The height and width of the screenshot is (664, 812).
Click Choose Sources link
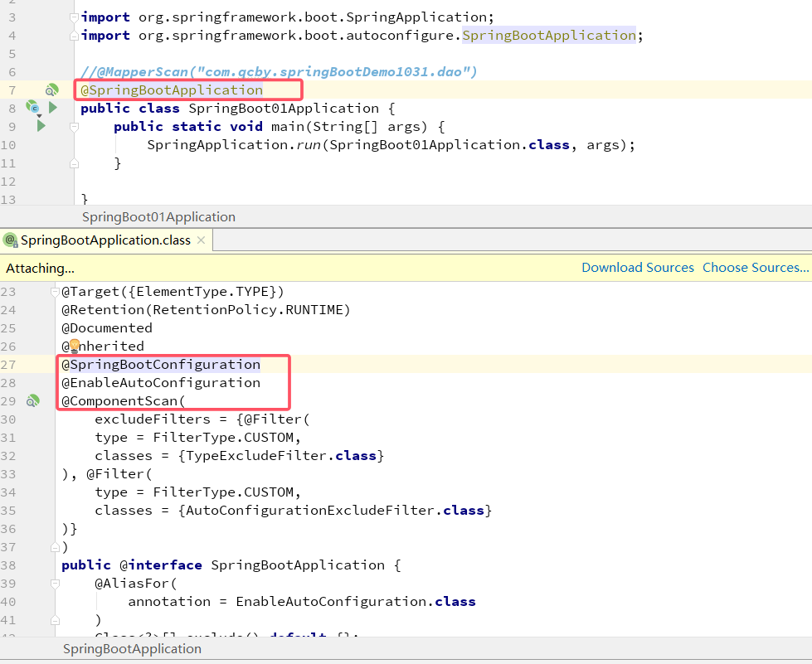755,268
